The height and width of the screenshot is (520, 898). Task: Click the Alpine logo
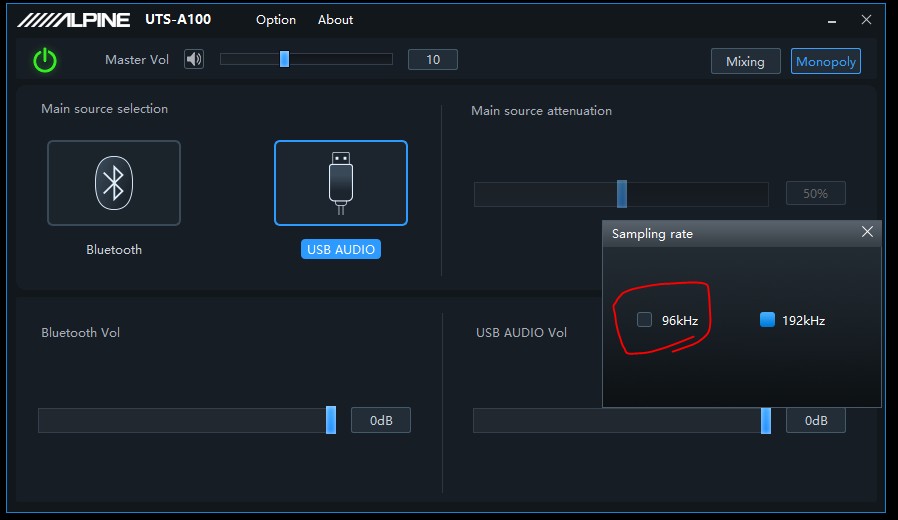73,20
